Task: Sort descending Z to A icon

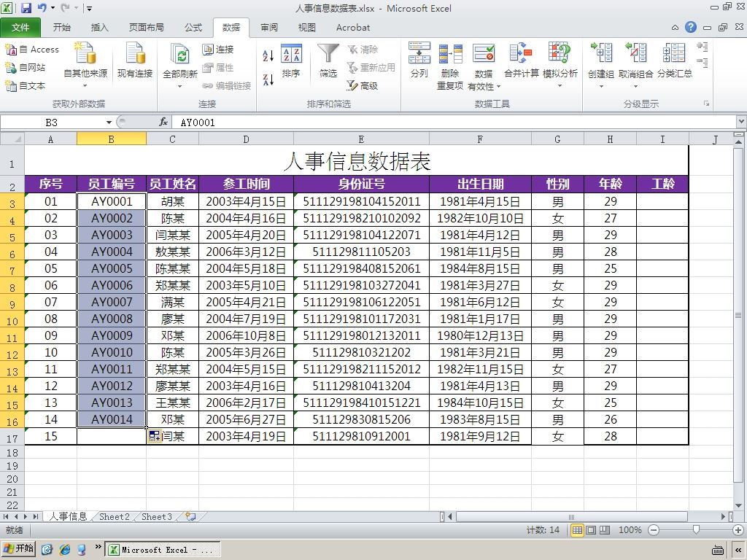Action: tap(268, 79)
